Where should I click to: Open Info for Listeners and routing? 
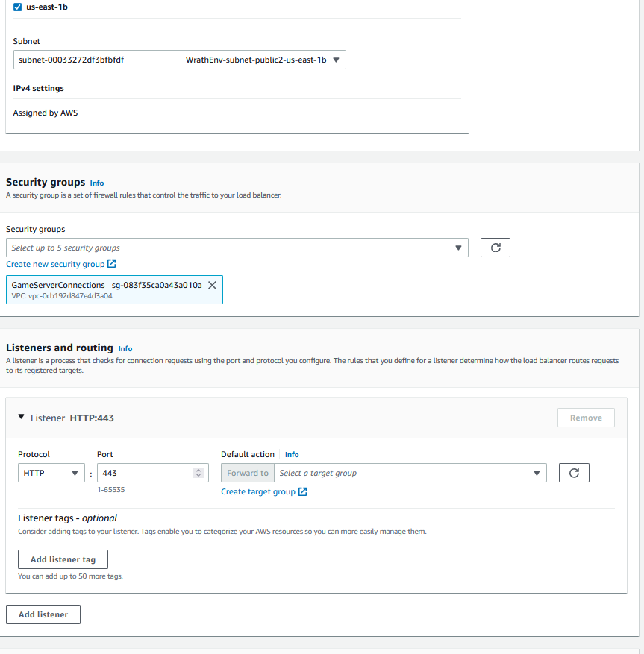125,348
